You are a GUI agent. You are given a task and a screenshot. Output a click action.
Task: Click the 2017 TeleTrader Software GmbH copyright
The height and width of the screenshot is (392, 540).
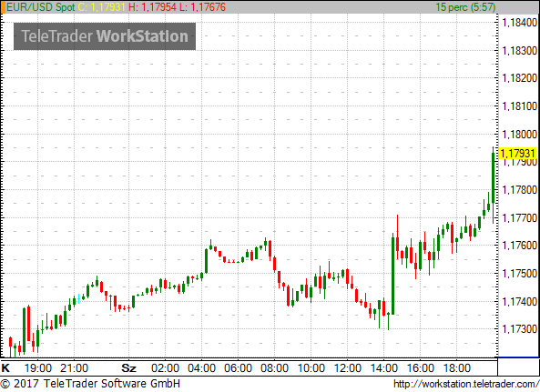pos(90,384)
